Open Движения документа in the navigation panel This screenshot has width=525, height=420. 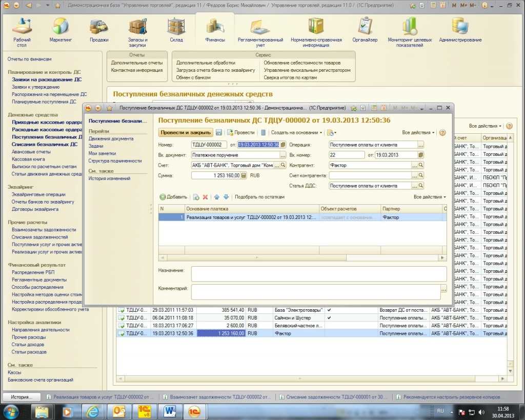coord(111,138)
